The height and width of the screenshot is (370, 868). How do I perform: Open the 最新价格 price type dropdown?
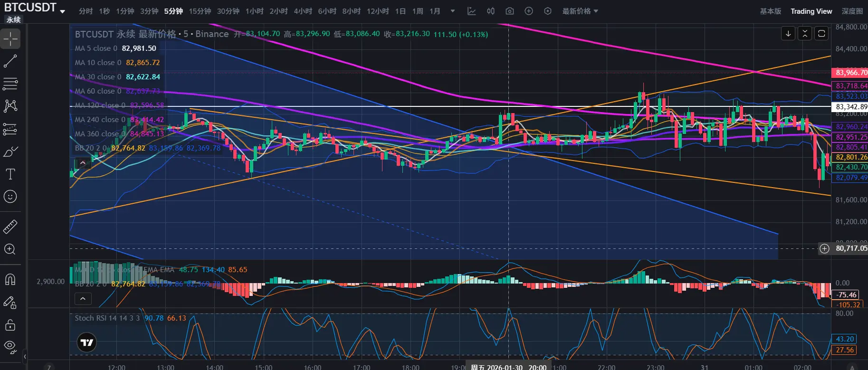[580, 11]
